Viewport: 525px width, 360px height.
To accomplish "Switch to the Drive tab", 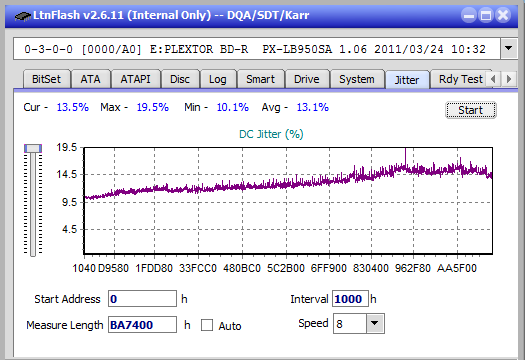I will pyautogui.click(x=307, y=79).
